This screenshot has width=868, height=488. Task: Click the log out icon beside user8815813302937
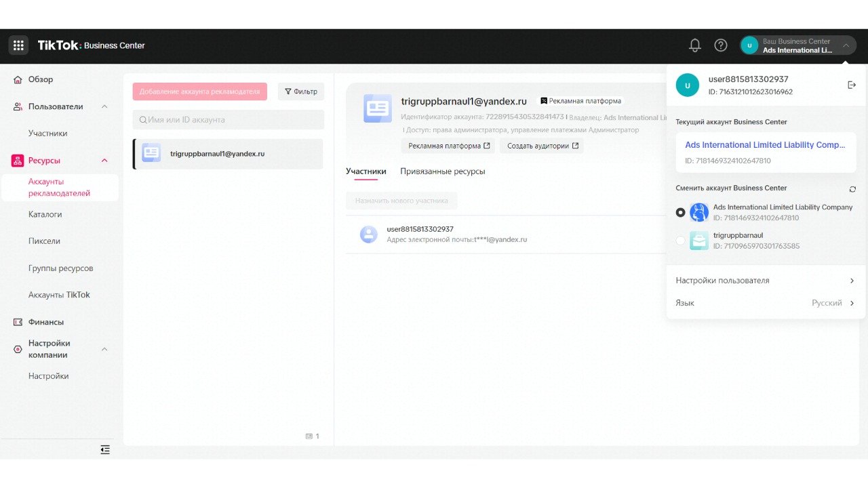(x=852, y=85)
